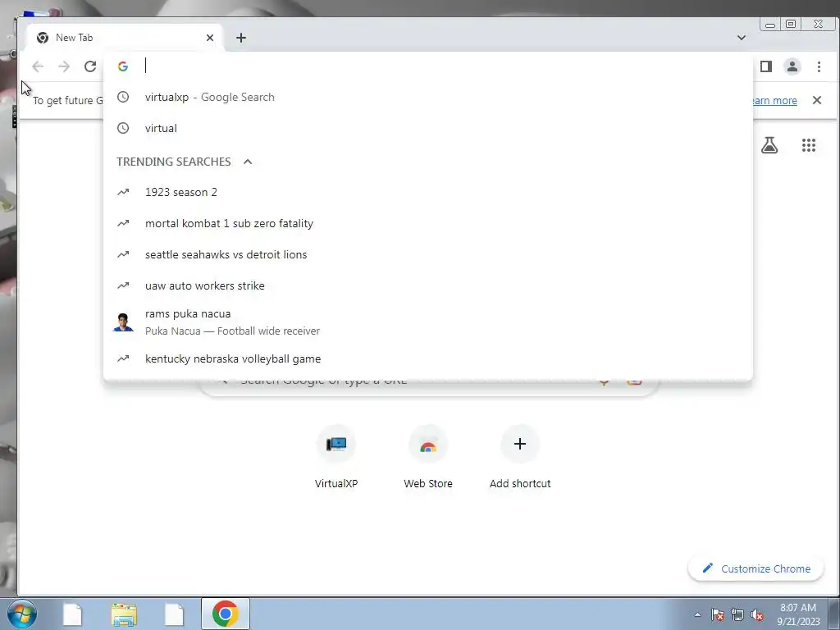Screen dimensions: 840x630
Task: Choose 'uaw auto workers strike' suggestion
Action: click(428, 285)
